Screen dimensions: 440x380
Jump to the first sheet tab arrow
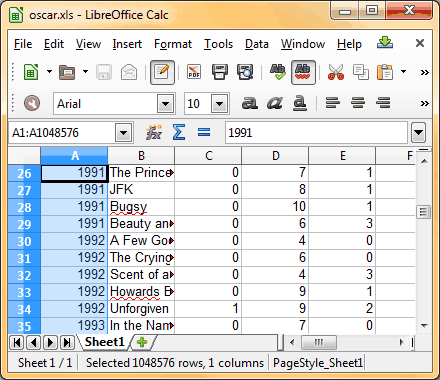(17, 342)
